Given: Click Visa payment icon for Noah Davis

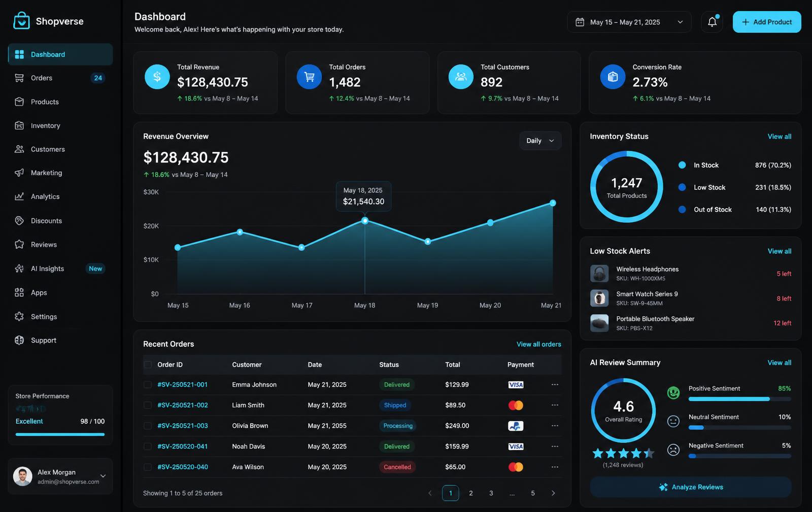Looking at the screenshot, I should tap(516, 446).
